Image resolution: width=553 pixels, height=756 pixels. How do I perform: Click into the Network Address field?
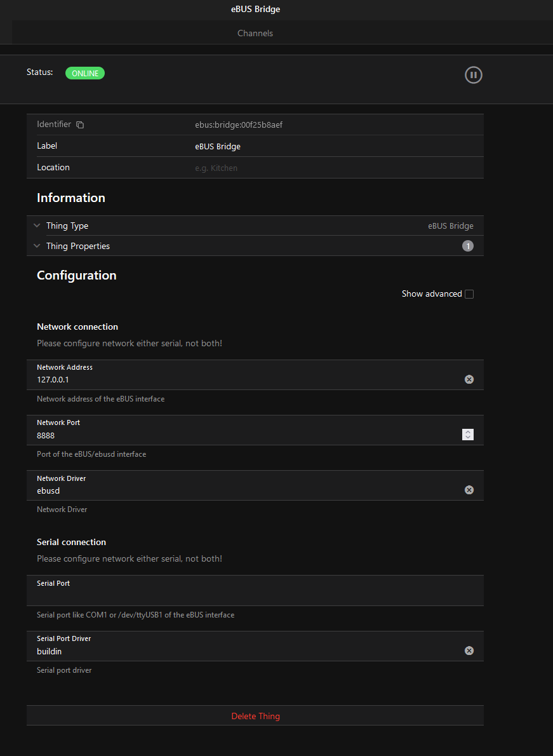241,380
